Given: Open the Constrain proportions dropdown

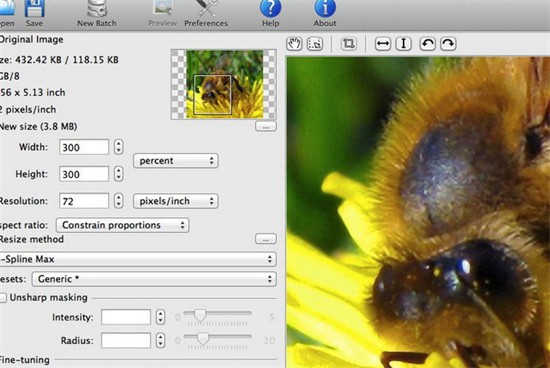Looking at the screenshot, I should [122, 225].
